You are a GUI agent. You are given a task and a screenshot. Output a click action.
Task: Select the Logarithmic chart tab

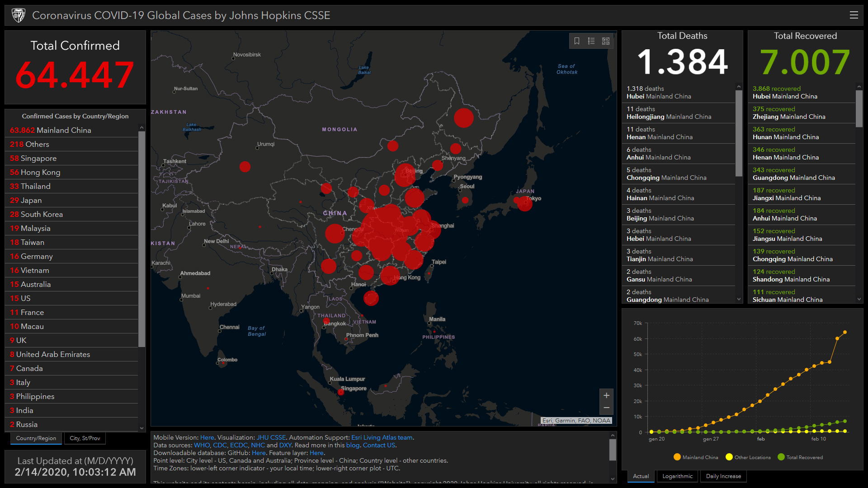coord(677,476)
